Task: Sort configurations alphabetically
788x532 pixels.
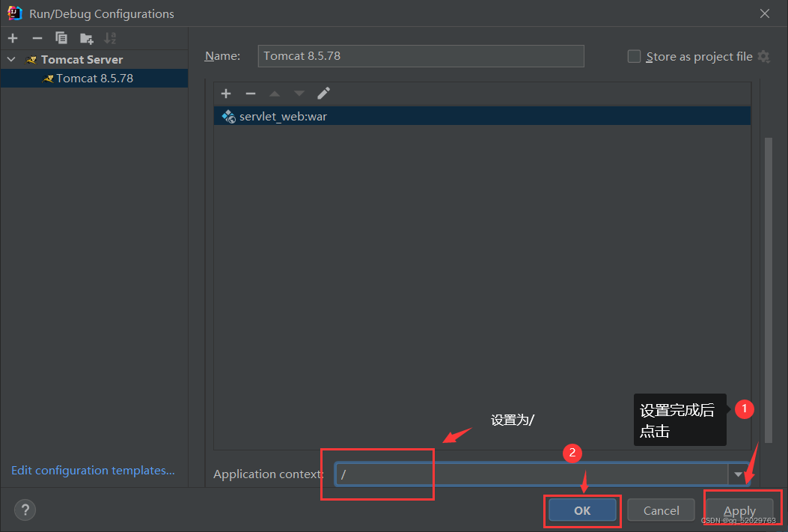Action: point(110,38)
